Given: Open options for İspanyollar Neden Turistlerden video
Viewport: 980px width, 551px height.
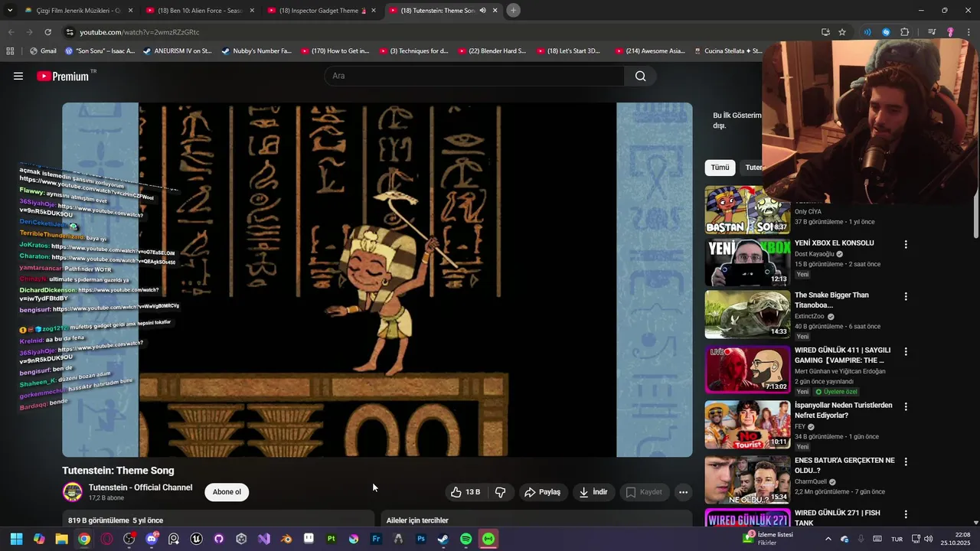Looking at the screenshot, I should [906, 407].
